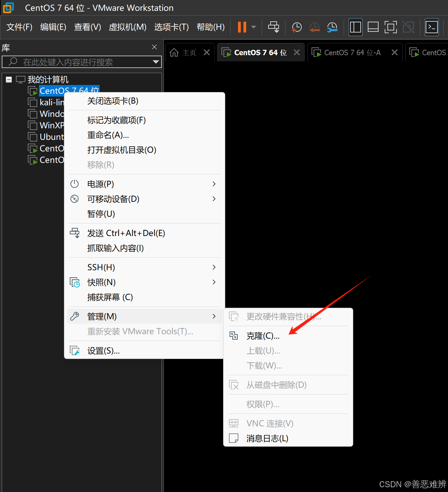Expand the 管理(M) submenu

[145, 317]
